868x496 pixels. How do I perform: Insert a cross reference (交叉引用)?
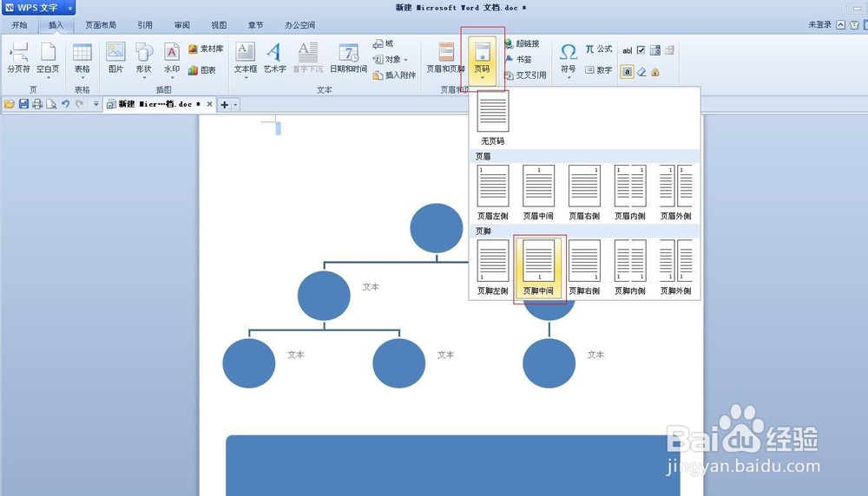click(x=525, y=75)
